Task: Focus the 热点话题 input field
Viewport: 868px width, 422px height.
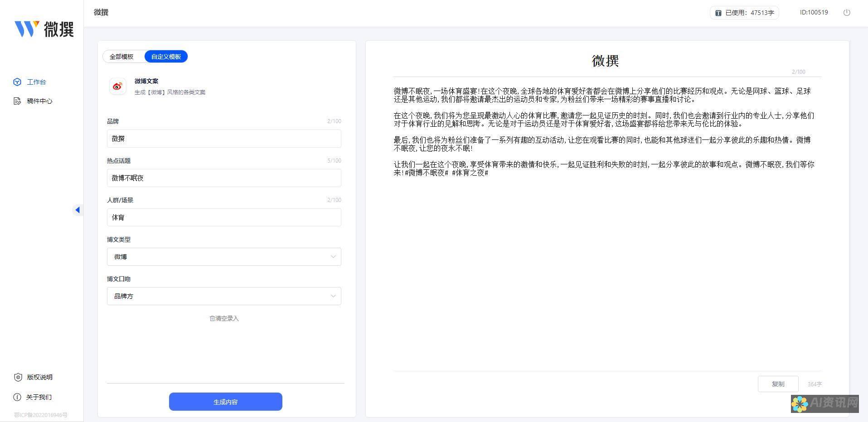Action: [224, 178]
